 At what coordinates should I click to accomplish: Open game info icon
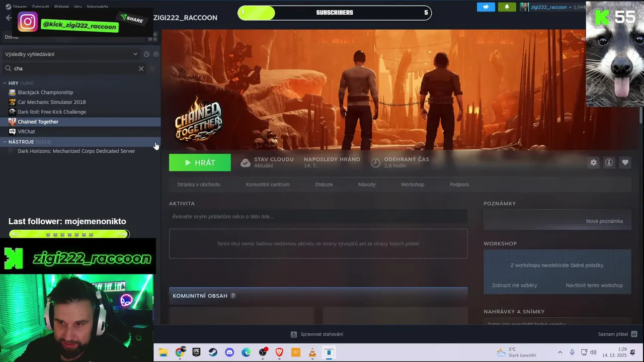(609, 162)
